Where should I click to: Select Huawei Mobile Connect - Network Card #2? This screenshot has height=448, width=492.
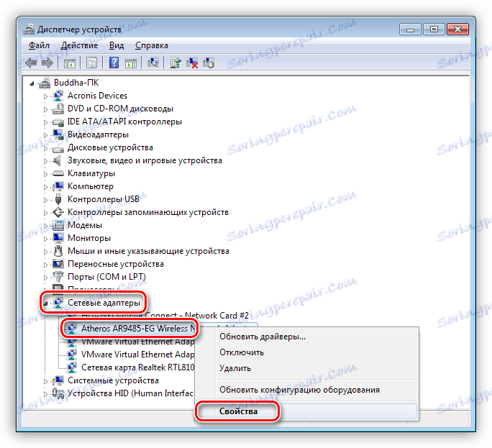click(165, 315)
